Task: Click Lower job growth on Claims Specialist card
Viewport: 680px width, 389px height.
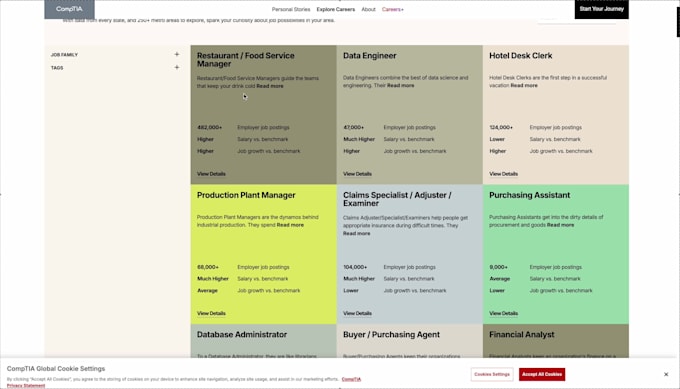Action: click(351, 291)
